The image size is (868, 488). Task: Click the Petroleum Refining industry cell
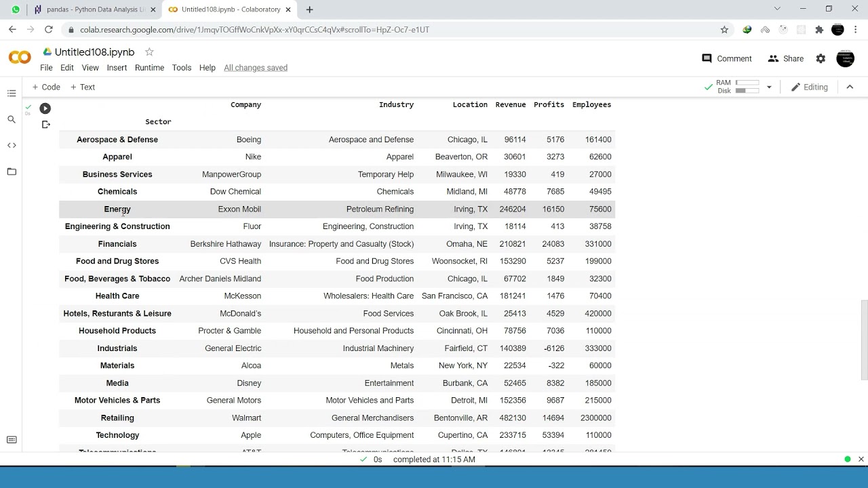[380, 209]
